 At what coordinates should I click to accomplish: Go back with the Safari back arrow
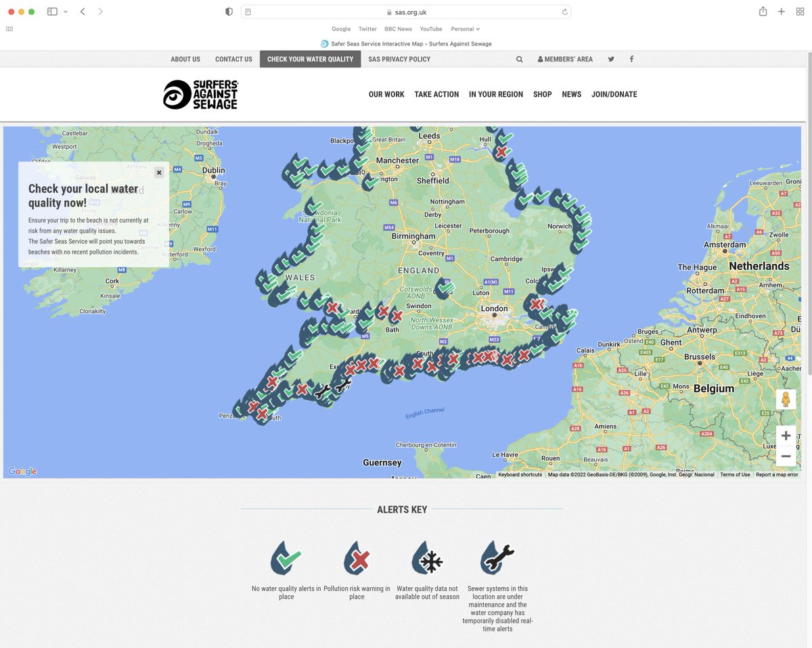click(x=83, y=11)
